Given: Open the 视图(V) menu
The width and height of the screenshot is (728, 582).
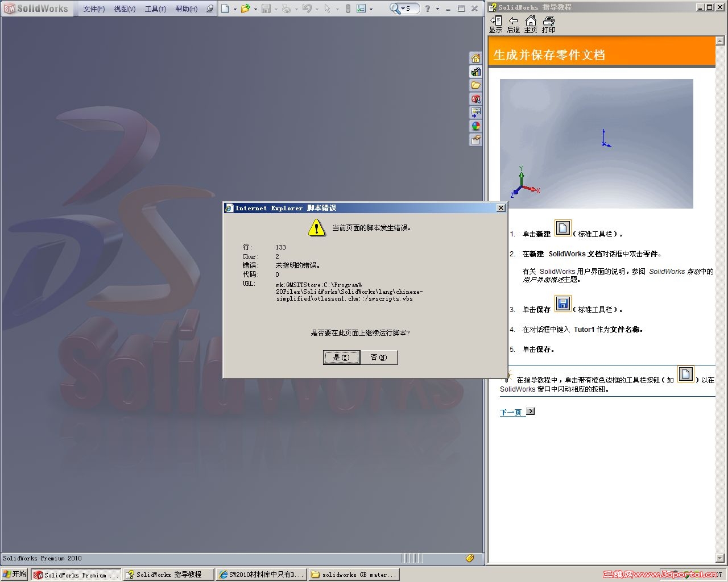Looking at the screenshot, I should pos(125,9).
